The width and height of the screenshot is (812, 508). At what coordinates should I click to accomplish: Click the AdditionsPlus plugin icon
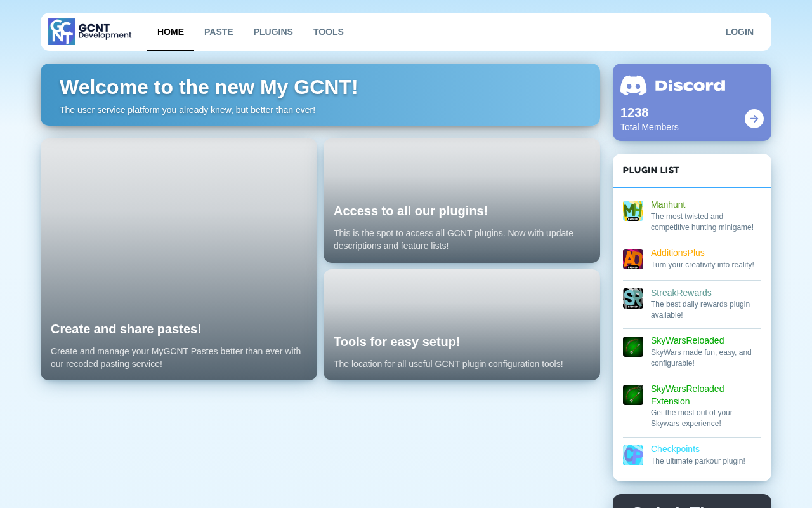(x=633, y=259)
